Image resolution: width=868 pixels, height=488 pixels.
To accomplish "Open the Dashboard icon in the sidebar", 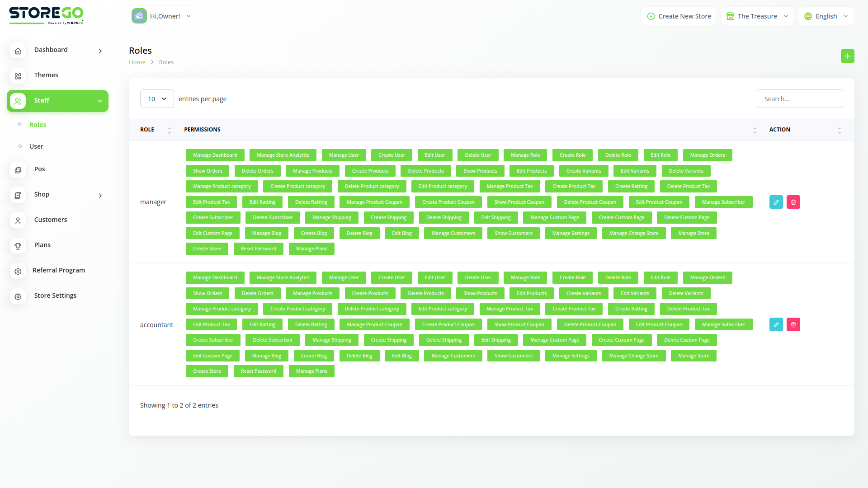I will [x=18, y=51].
